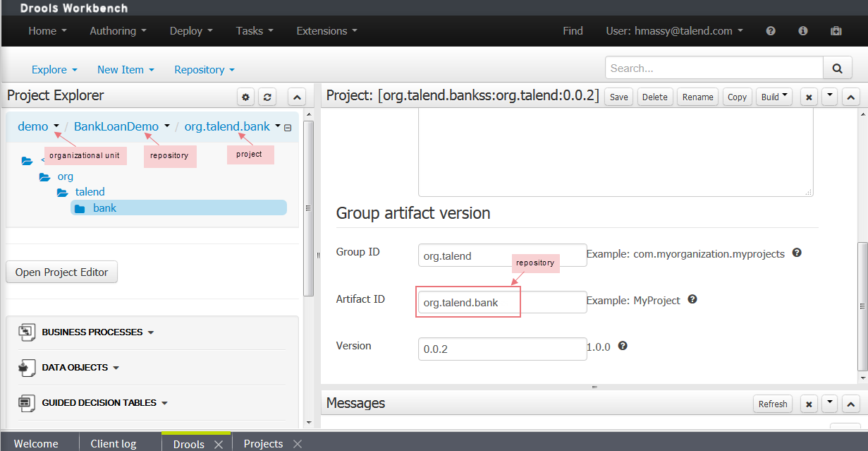868x451 pixels.
Task: Open the Messages panel dropdown arrow
Action: coord(830,404)
